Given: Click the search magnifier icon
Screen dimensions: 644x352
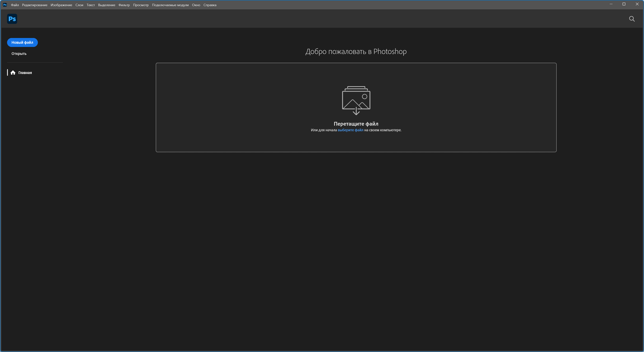Looking at the screenshot, I should click(x=632, y=19).
